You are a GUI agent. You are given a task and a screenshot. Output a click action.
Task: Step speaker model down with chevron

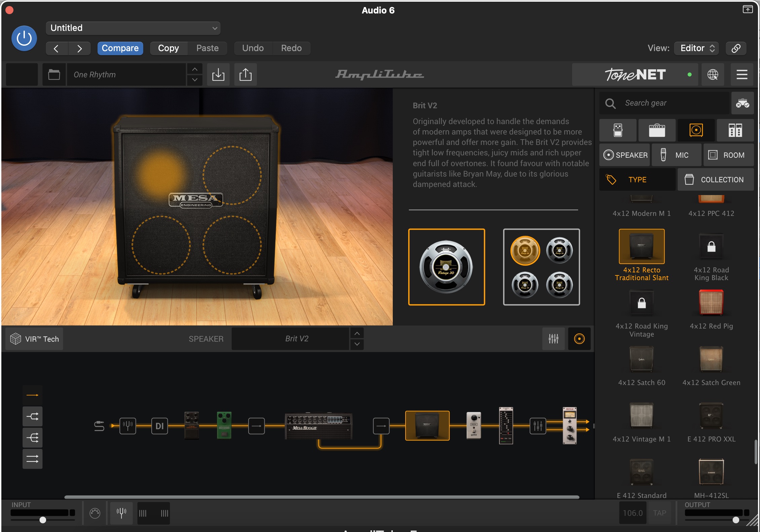pos(357,344)
